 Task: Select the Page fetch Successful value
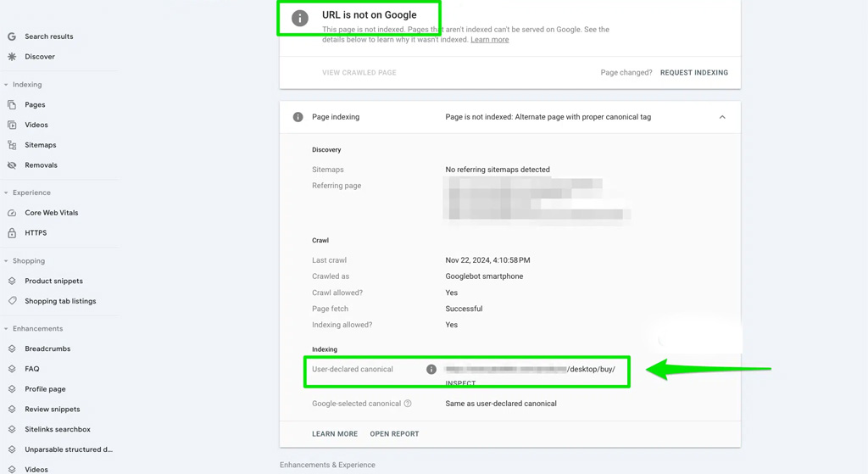point(464,309)
